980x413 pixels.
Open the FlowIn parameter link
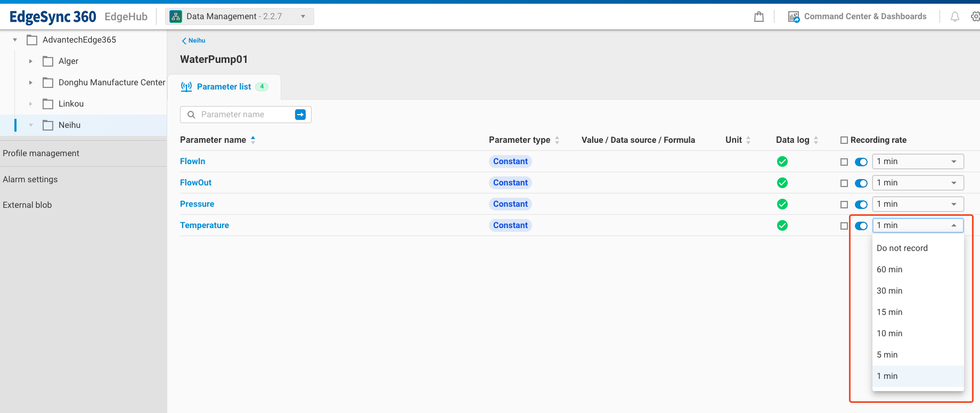192,161
